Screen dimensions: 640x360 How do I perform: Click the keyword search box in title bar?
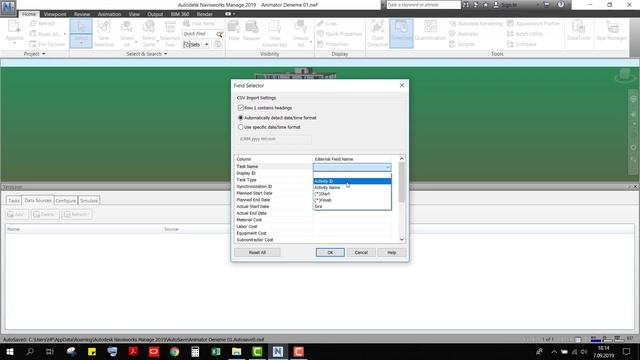click(x=423, y=5)
